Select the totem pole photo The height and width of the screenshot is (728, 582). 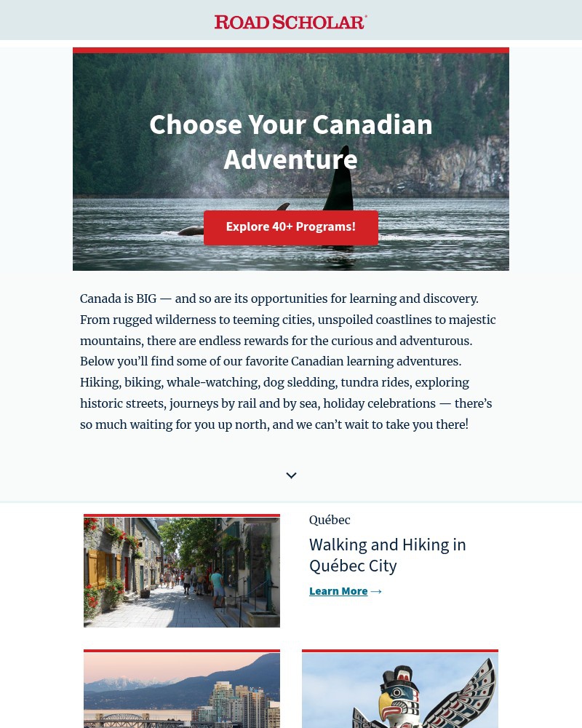point(399,692)
